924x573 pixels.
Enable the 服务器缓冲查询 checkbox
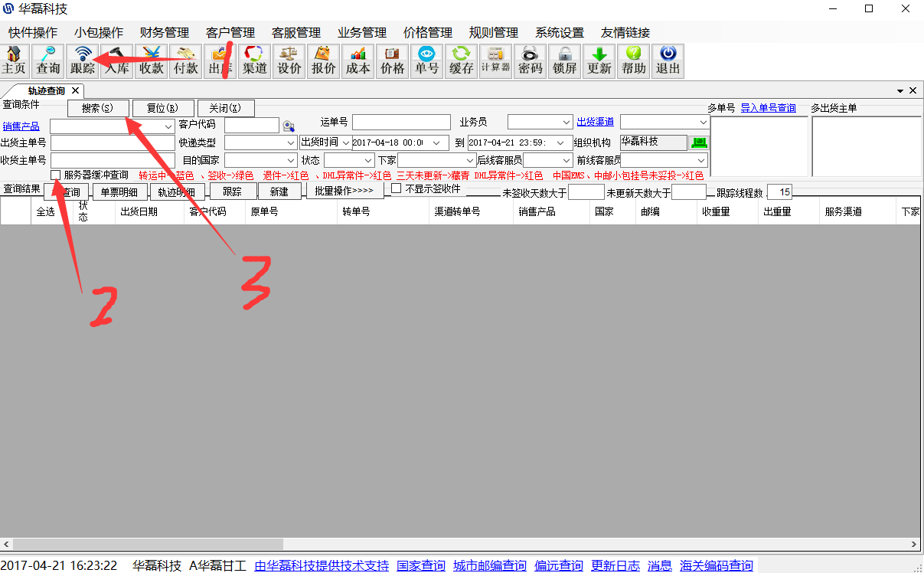[56, 175]
